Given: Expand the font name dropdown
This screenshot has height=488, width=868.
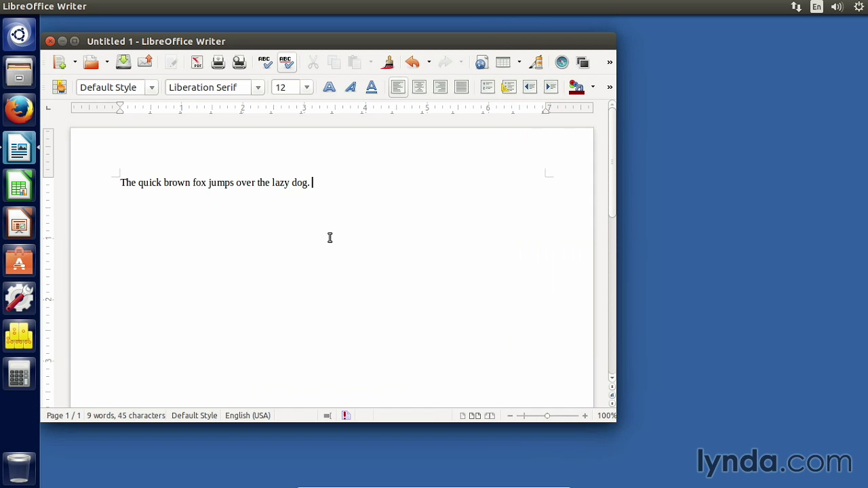Looking at the screenshot, I should coord(258,87).
